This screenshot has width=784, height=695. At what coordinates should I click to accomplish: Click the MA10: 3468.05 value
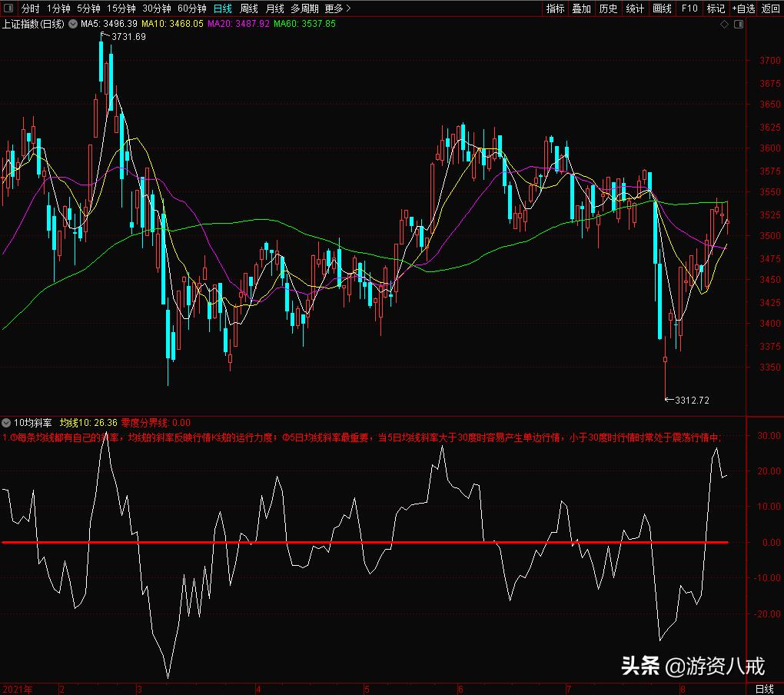pyautogui.click(x=172, y=24)
